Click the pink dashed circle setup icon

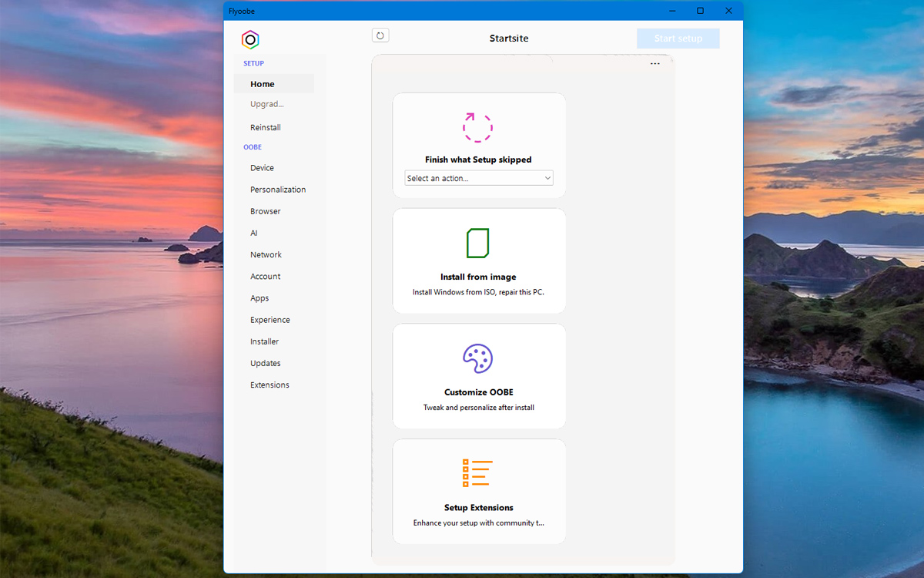[477, 127]
